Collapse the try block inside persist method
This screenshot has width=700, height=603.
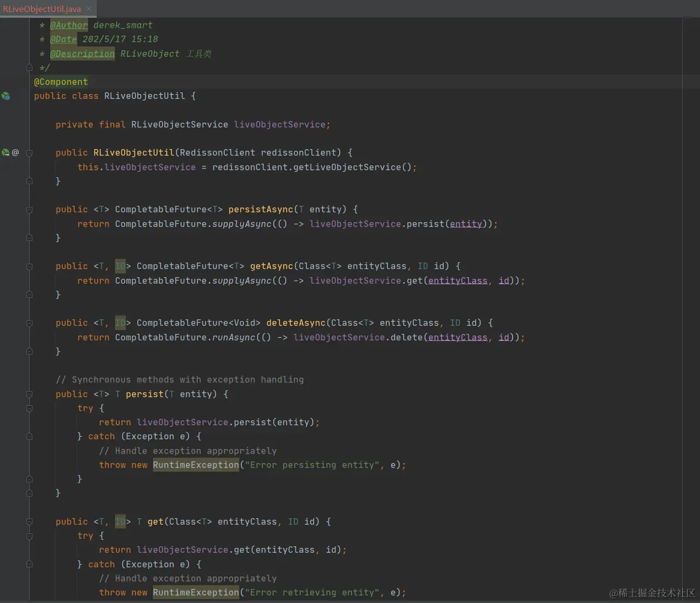[x=29, y=408]
